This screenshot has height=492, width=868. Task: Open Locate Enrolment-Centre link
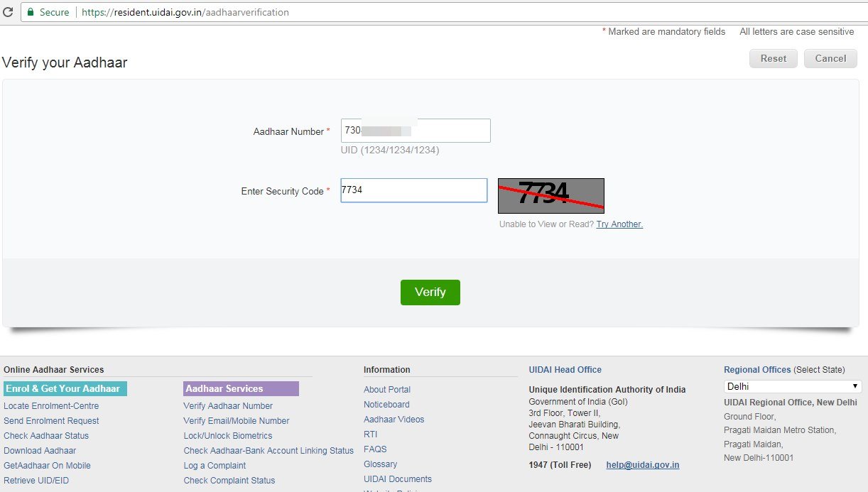click(x=51, y=406)
